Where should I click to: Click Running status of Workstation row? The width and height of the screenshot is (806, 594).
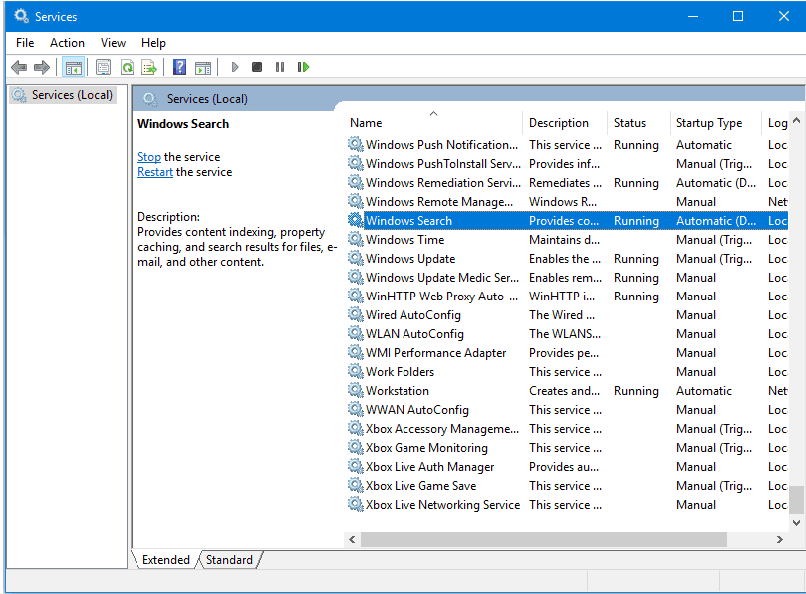pos(636,391)
